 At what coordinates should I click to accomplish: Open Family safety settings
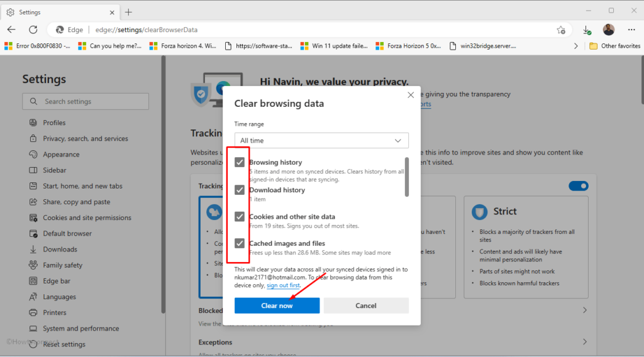coord(62,265)
